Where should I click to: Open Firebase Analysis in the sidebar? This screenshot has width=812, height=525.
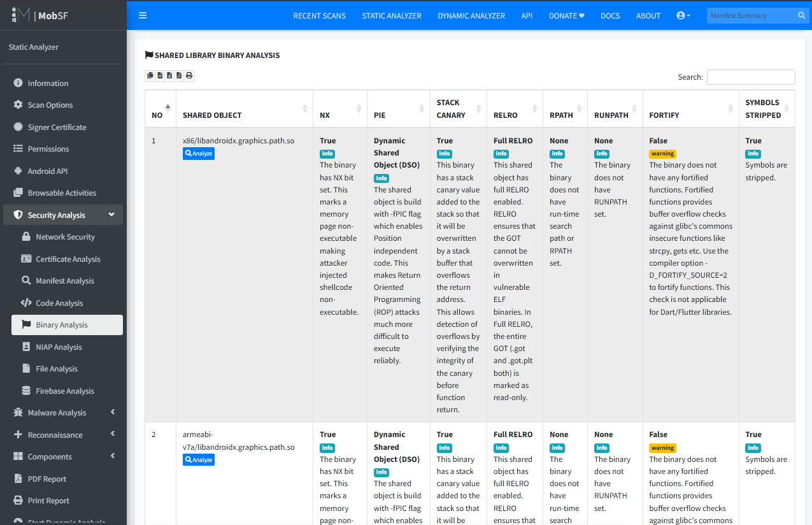click(64, 391)
